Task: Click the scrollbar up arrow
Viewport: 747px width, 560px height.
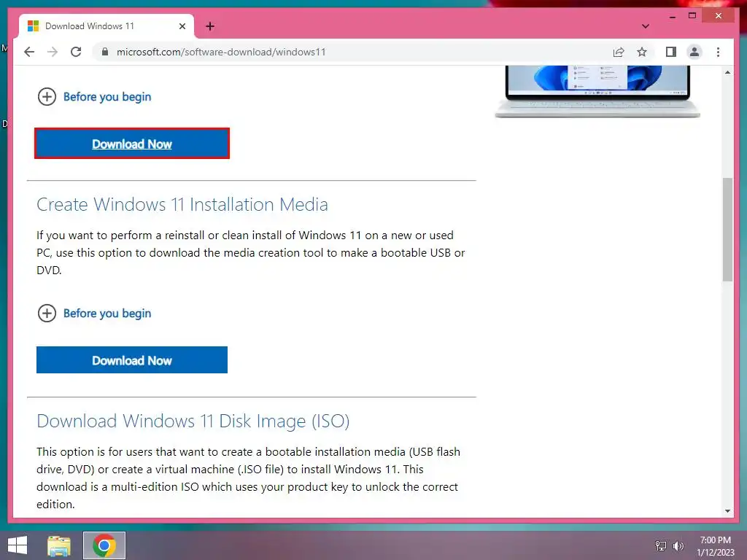Action: (x=727, y=72)
